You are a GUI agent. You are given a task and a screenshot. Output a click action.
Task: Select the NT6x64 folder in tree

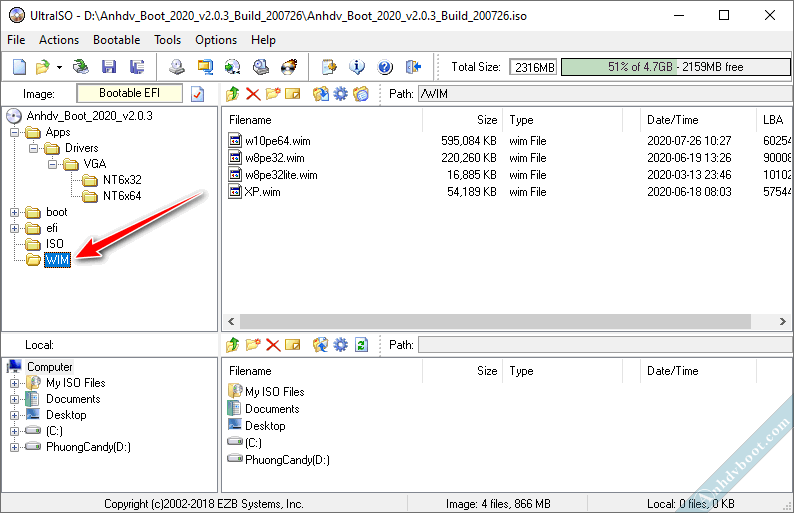coord(122,196)
